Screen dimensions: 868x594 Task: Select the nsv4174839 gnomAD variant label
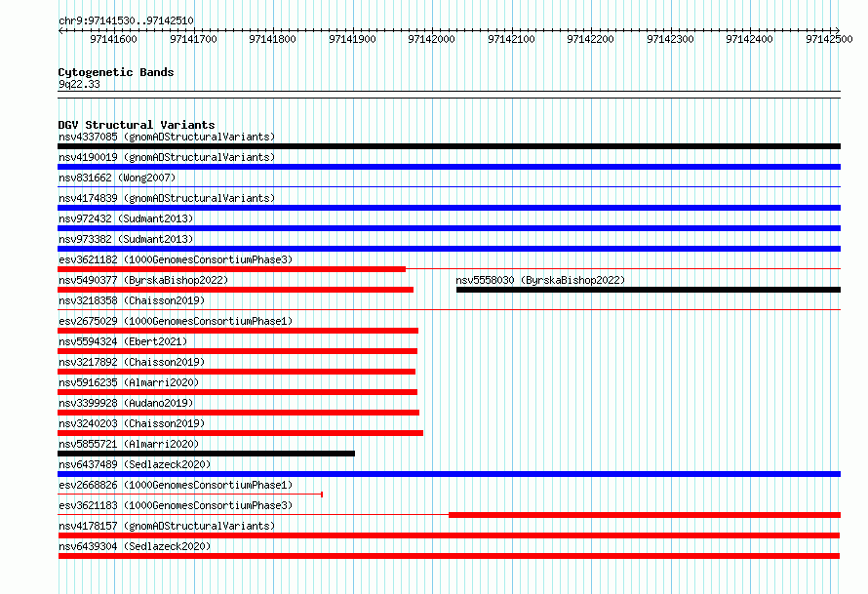coord(167,198)
